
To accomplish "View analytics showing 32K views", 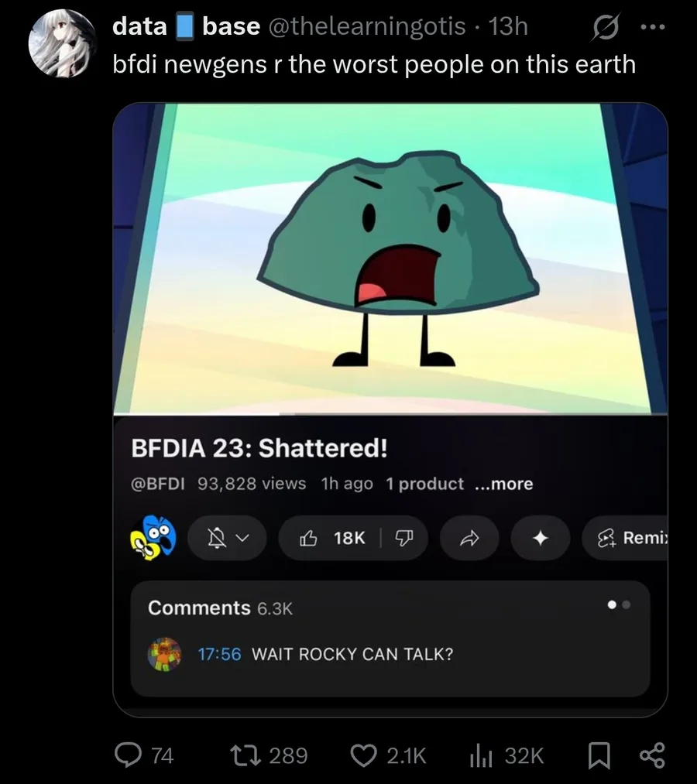I will coord(506,755).
